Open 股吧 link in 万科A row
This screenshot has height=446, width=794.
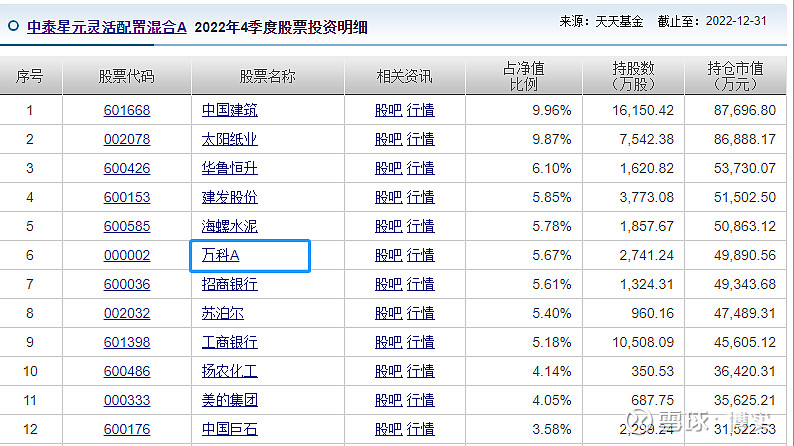388,255
